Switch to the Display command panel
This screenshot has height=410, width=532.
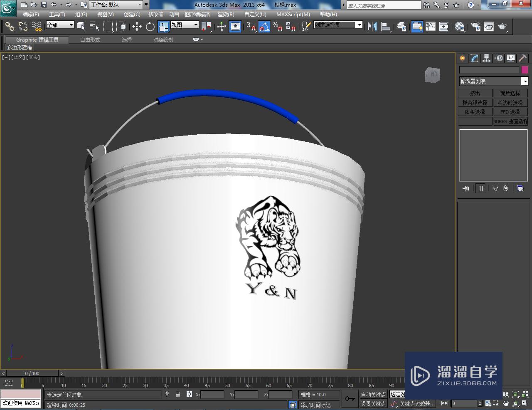[511, 58]
